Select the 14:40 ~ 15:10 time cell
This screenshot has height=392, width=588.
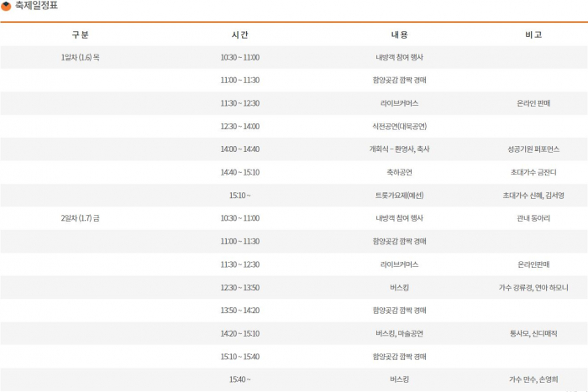tap(239, 172)
